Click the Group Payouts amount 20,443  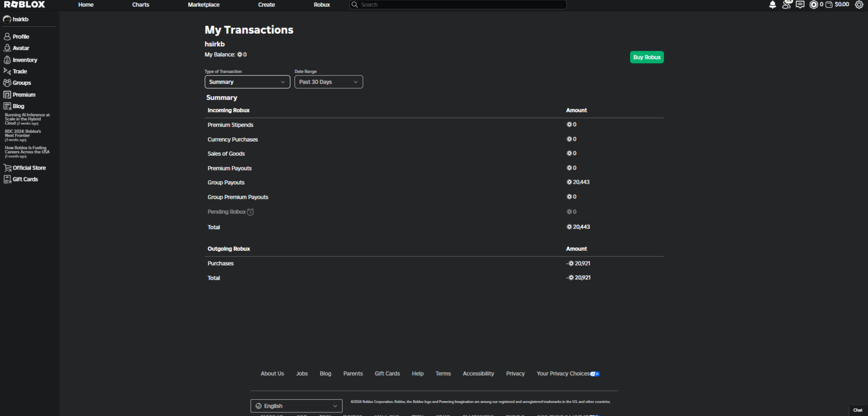[578, 182]
